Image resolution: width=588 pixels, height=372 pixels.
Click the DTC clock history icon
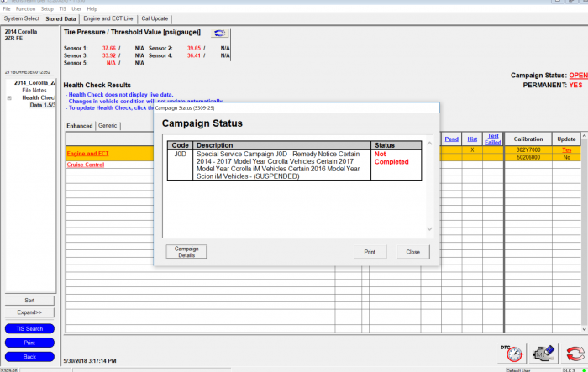[515, 352]
